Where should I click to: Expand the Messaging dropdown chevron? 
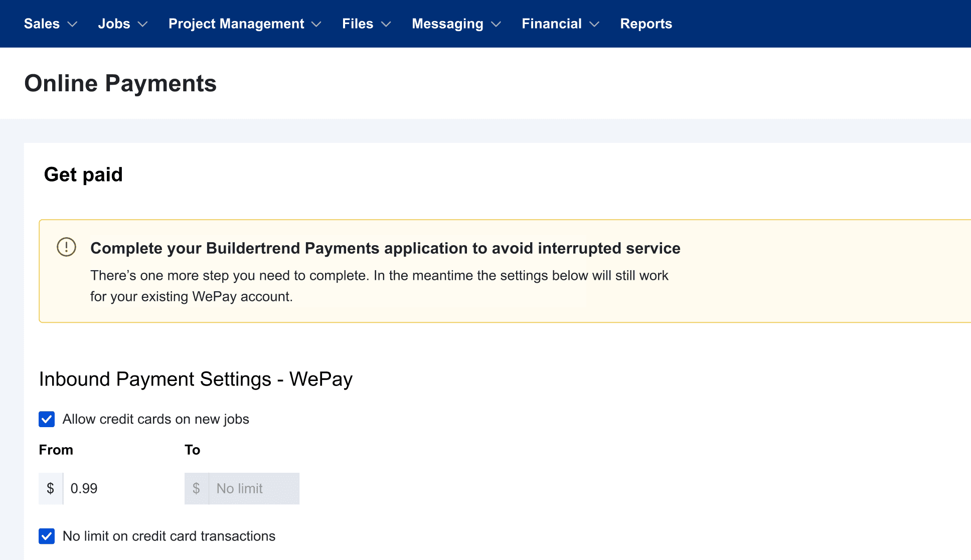[496, 24]
